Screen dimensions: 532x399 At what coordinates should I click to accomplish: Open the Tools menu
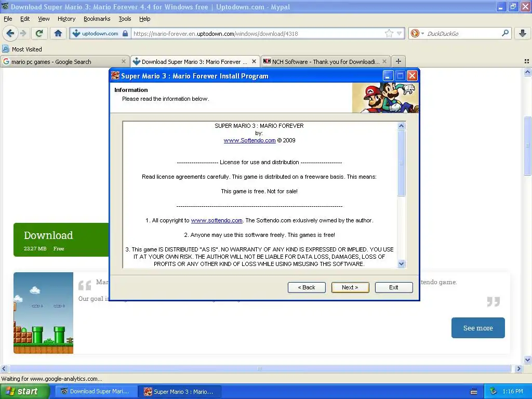(125, 19)
